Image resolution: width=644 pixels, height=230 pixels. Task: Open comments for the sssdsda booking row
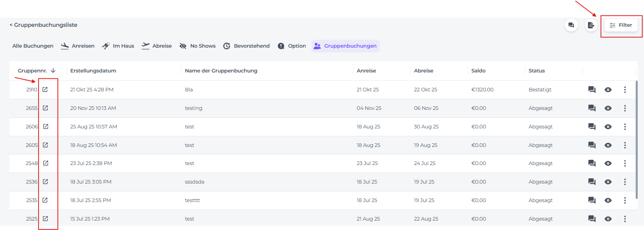coord(592,182)
